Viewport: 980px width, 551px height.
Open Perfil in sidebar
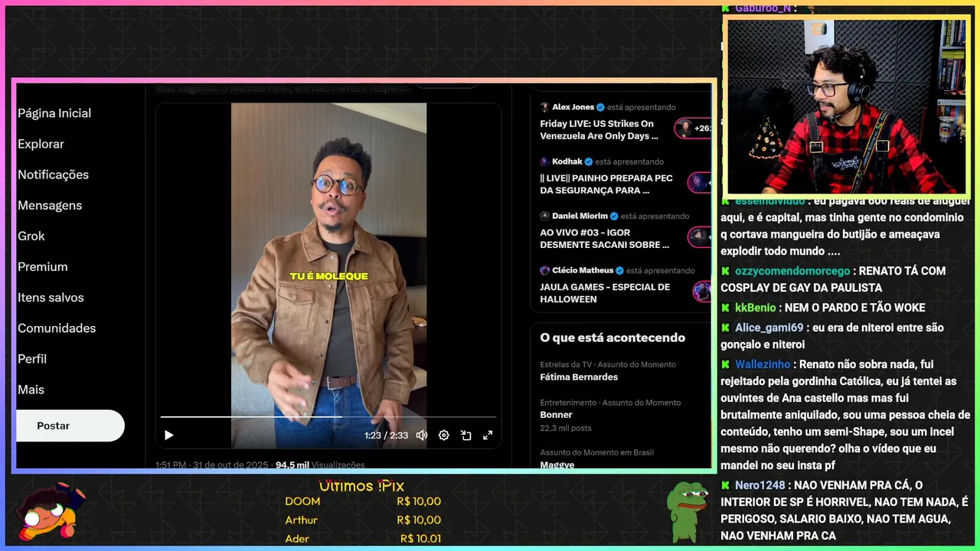coord(32,358)
